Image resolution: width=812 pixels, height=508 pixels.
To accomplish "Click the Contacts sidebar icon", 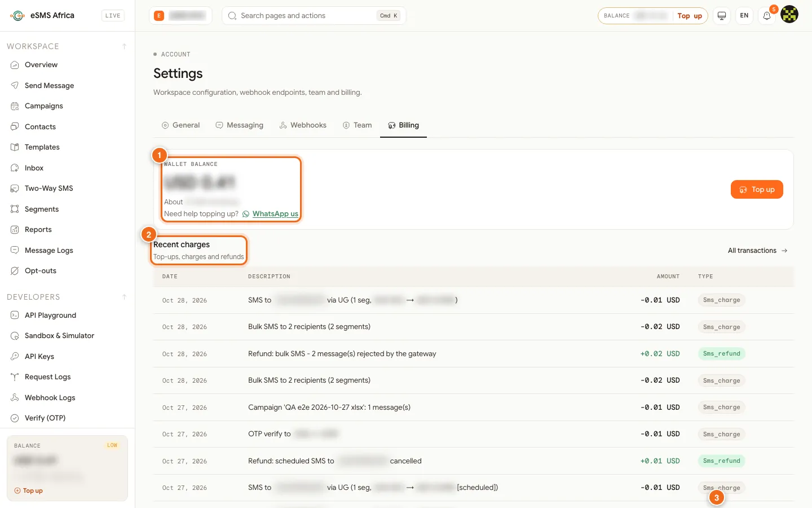I will click(15, 126).
